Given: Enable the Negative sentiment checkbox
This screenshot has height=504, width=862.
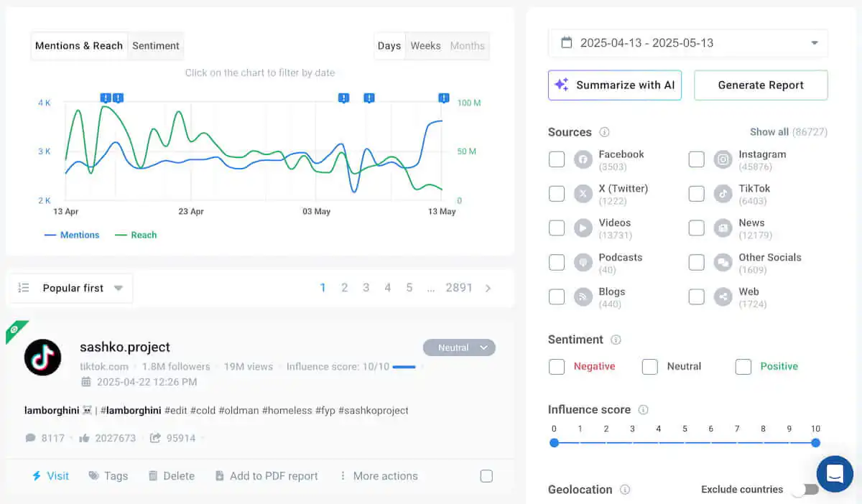Looking at the screenshot, I should click(x=557, y=366).
